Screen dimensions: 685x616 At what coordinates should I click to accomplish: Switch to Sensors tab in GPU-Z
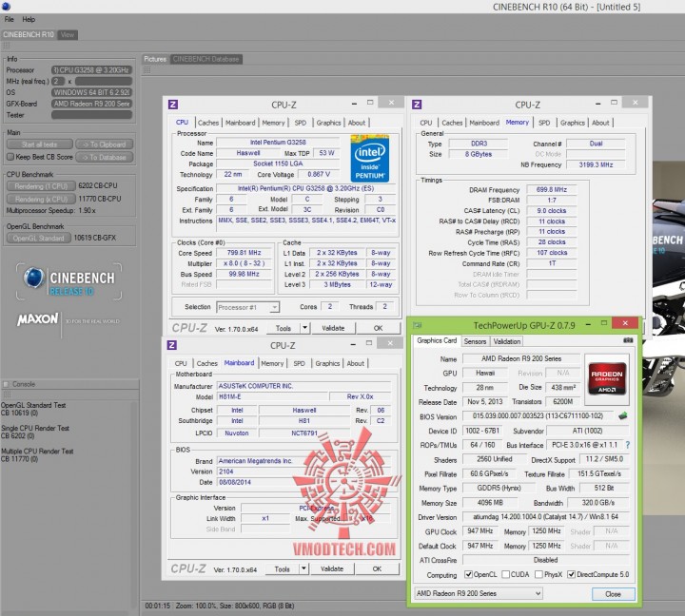[475, 341]
